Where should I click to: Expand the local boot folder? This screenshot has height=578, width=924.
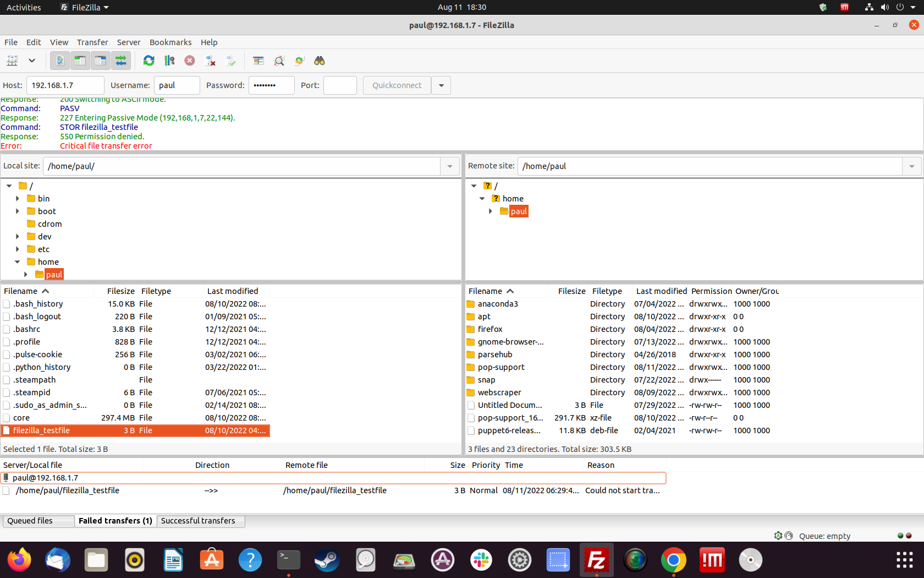click(x=18, y=211)
